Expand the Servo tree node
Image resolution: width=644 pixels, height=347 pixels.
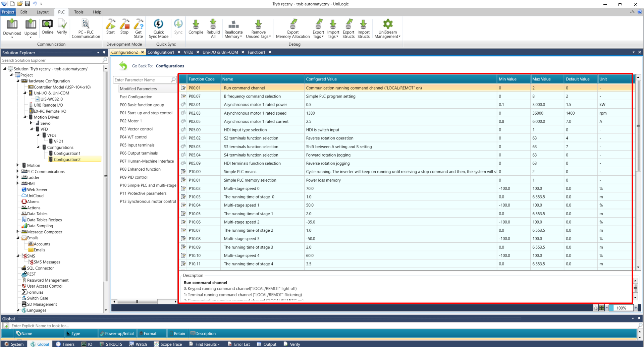(31, 123)
